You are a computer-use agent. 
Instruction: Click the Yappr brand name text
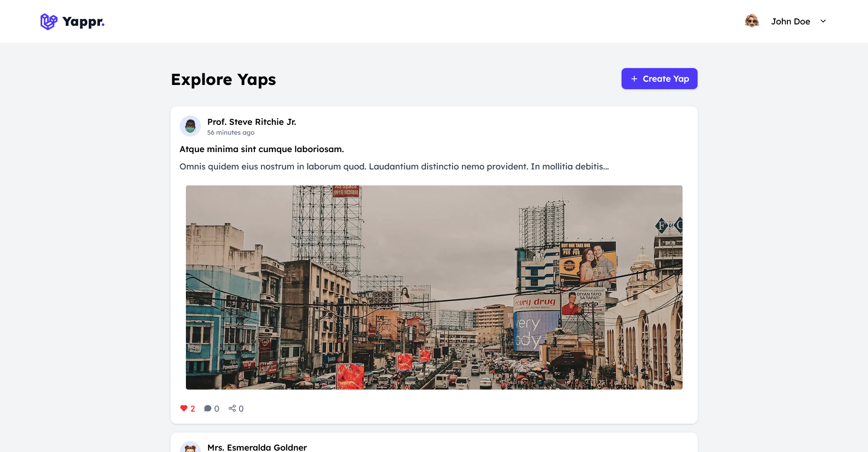click(83, 22)
